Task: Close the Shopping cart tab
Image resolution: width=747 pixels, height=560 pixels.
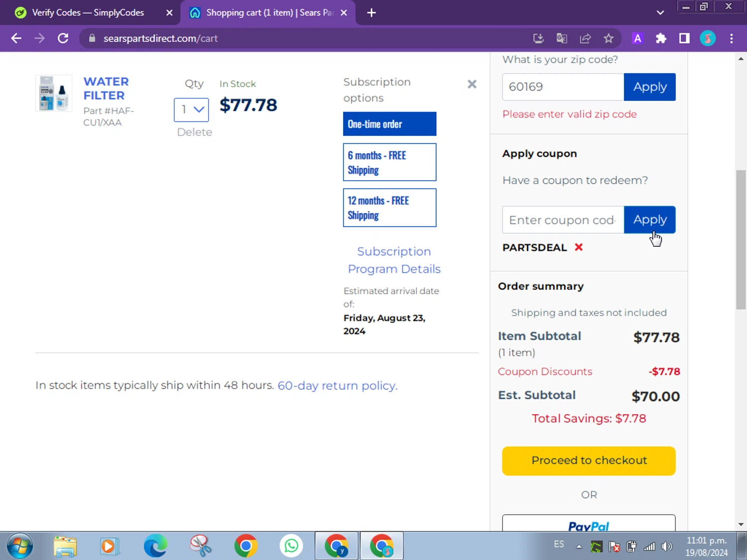Action: (344, 13)
